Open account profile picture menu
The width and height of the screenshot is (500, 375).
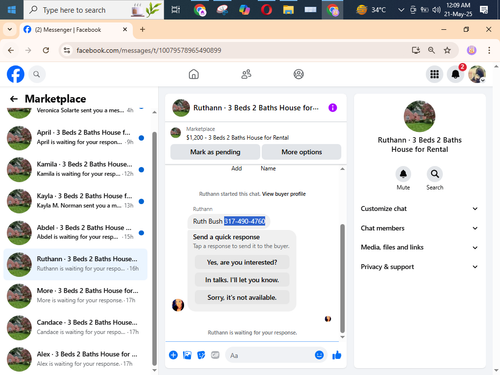(477, 74)
